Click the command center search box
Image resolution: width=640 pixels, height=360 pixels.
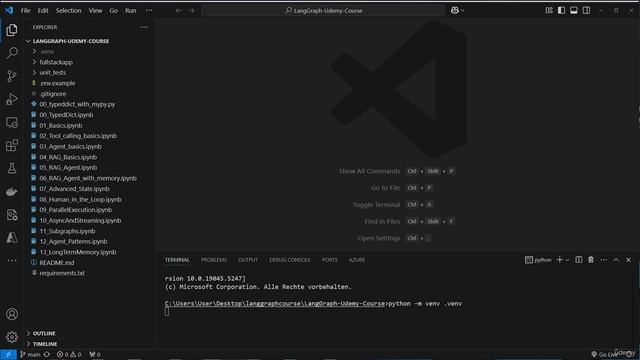pyautogui.click(x=323, y=11)
